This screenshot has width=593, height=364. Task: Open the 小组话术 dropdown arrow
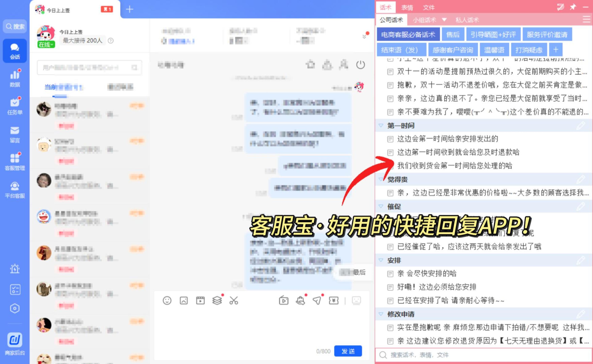[444, 20]
